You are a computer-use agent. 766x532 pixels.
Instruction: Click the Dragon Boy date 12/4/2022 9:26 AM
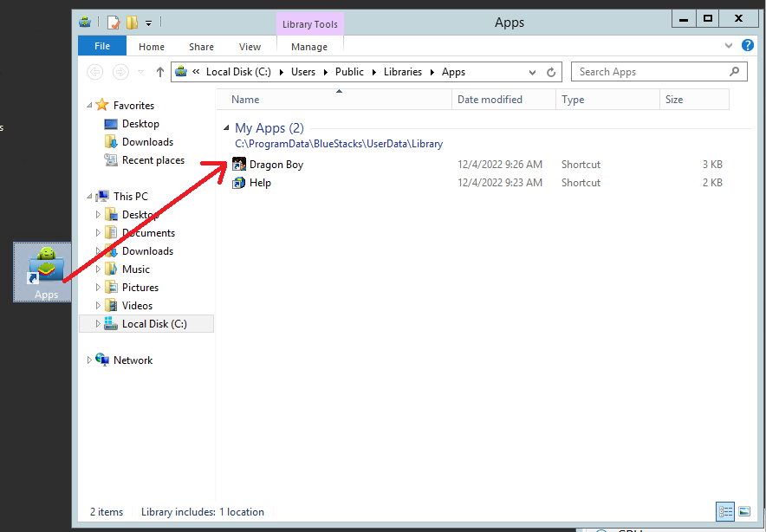pos(500,165)
